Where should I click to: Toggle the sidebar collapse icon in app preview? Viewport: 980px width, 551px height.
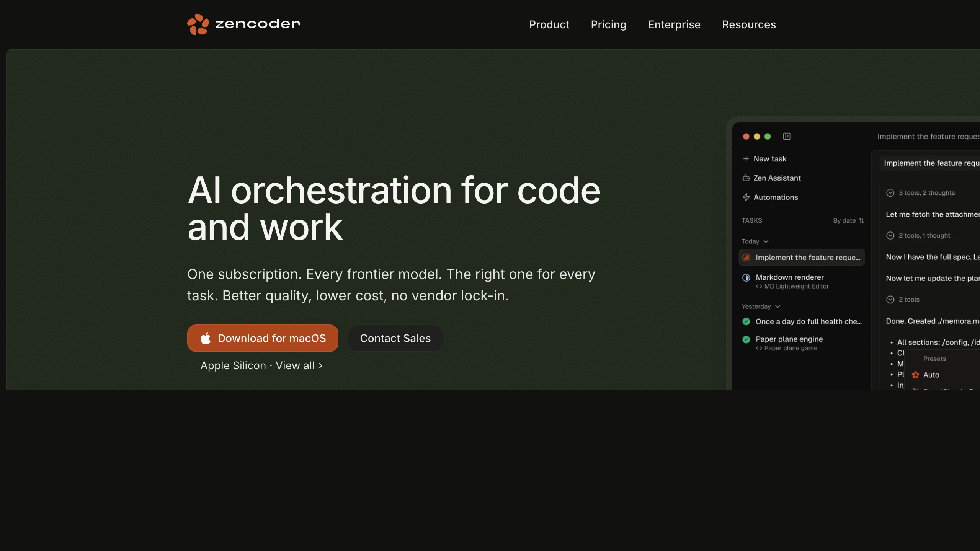coord(787,137)
